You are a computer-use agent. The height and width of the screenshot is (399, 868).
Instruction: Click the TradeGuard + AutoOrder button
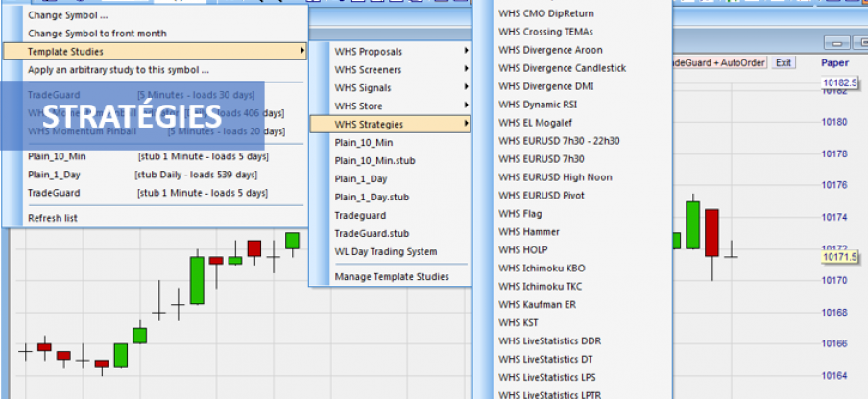point(720,63)
